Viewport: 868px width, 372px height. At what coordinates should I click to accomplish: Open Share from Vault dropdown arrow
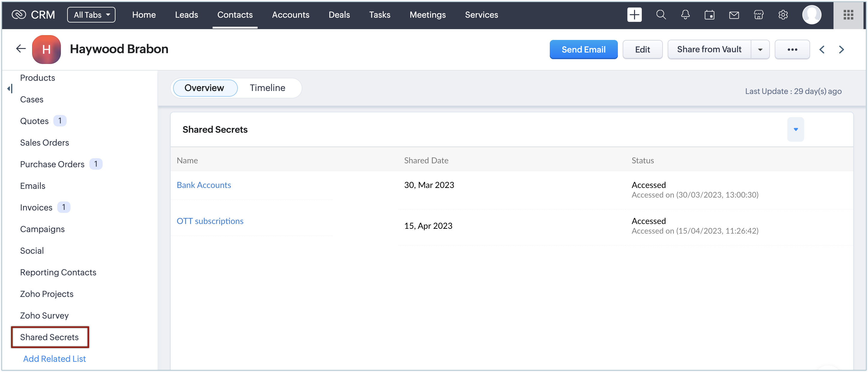760,50
